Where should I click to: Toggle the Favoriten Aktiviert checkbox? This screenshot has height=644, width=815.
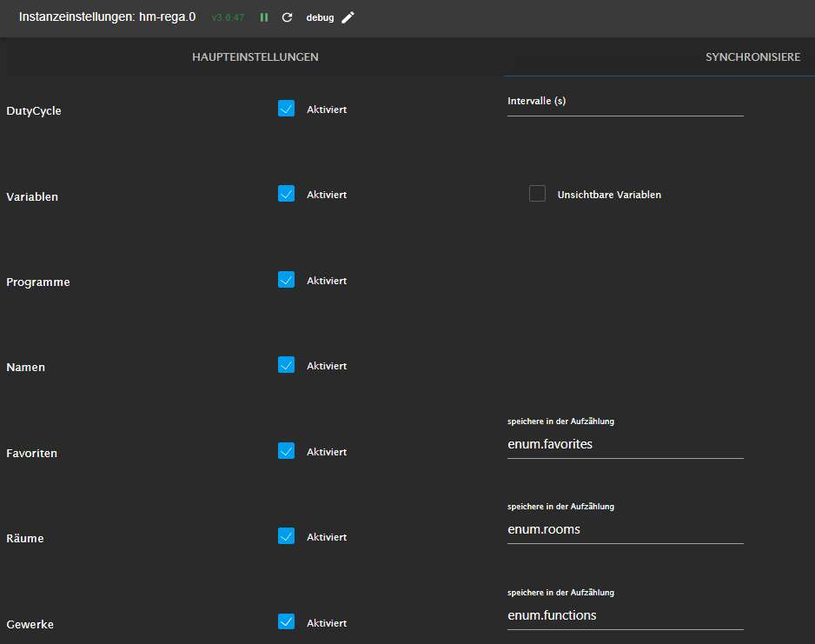[287, 451]
